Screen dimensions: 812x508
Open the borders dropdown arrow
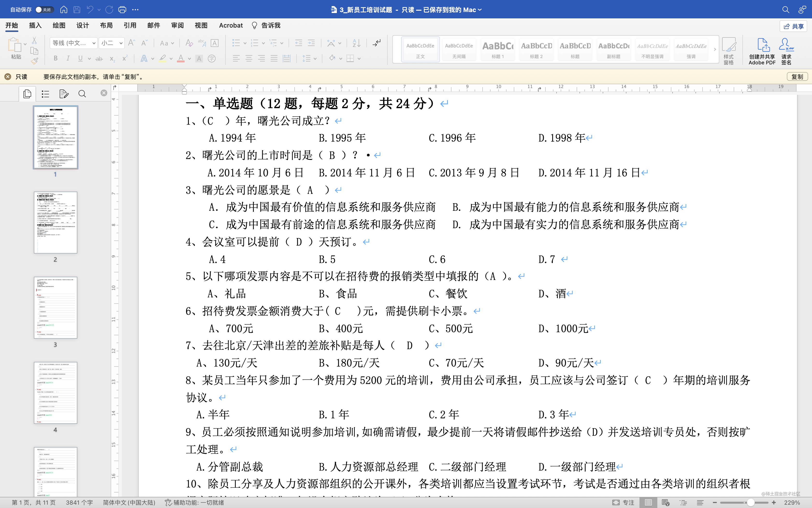click(359, 59)
